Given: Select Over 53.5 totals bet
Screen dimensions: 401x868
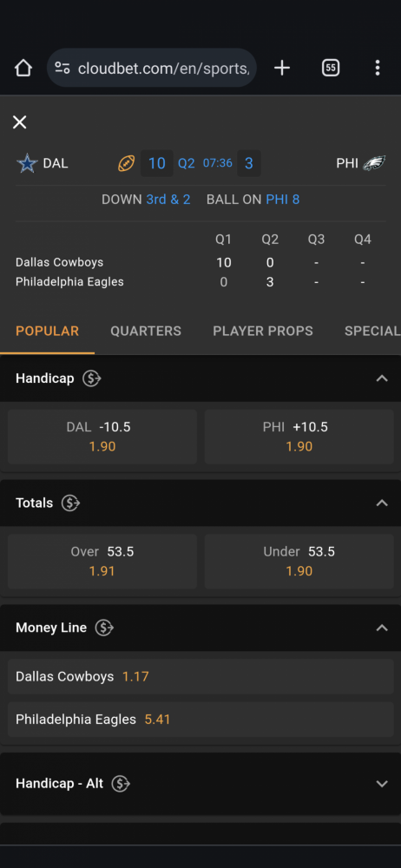Looking at the screenshot, I should pyautogui.click(x=102, y=562).
